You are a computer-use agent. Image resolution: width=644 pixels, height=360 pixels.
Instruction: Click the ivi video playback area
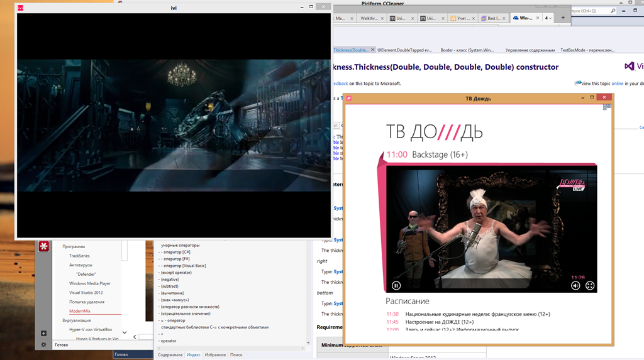click(x=174, y=125)
